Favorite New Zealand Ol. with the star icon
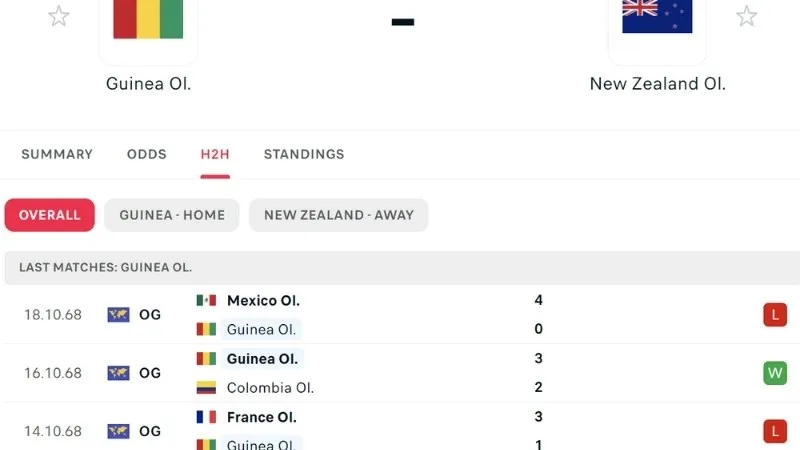 coord(746,16)
